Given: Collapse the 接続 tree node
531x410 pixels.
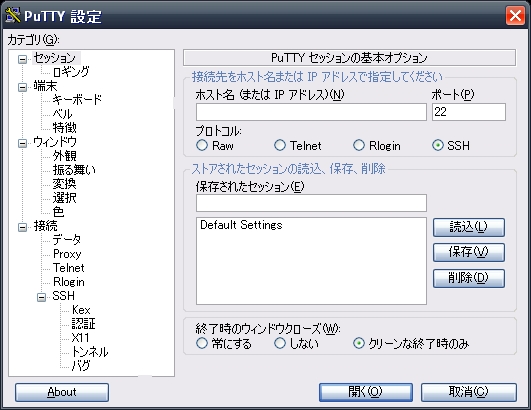Looking at the screenshot, I should [x=22, y=227].
